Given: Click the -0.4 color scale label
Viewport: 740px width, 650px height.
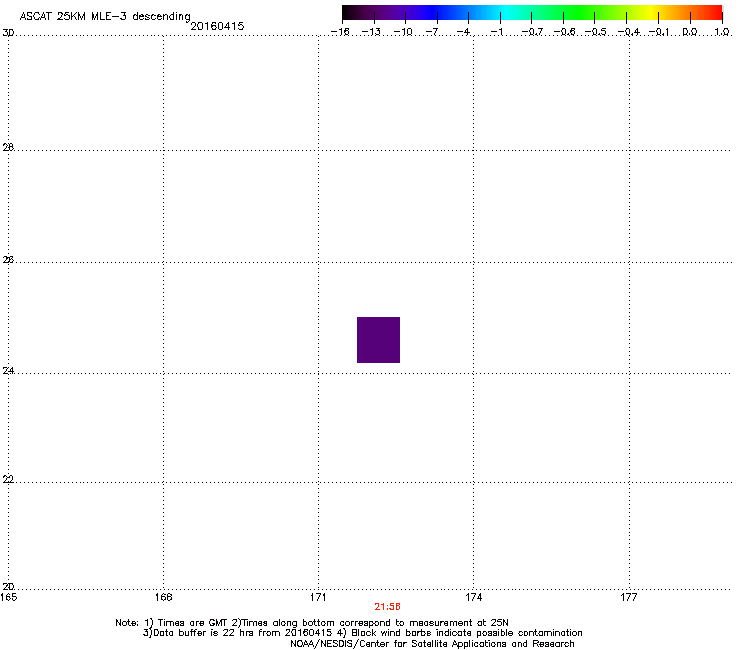Looking at the screenshot, I should (629, 32).
